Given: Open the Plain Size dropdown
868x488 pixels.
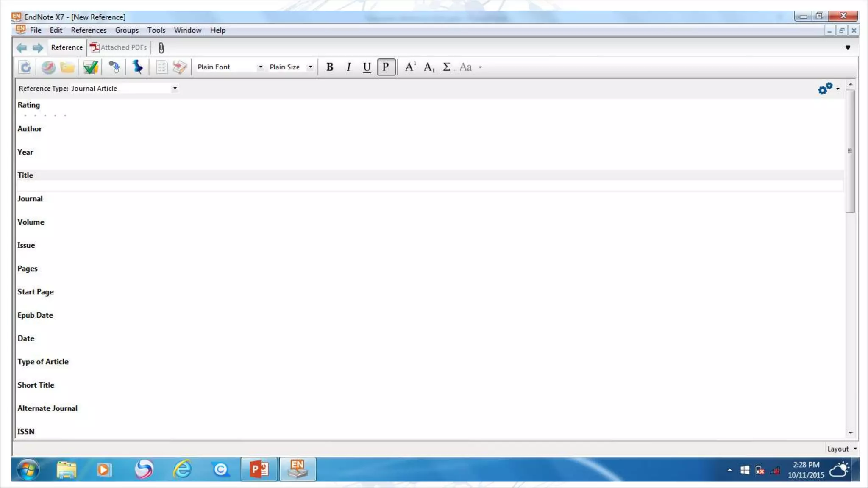Looking at the screenshot, I should coord(310,67).
